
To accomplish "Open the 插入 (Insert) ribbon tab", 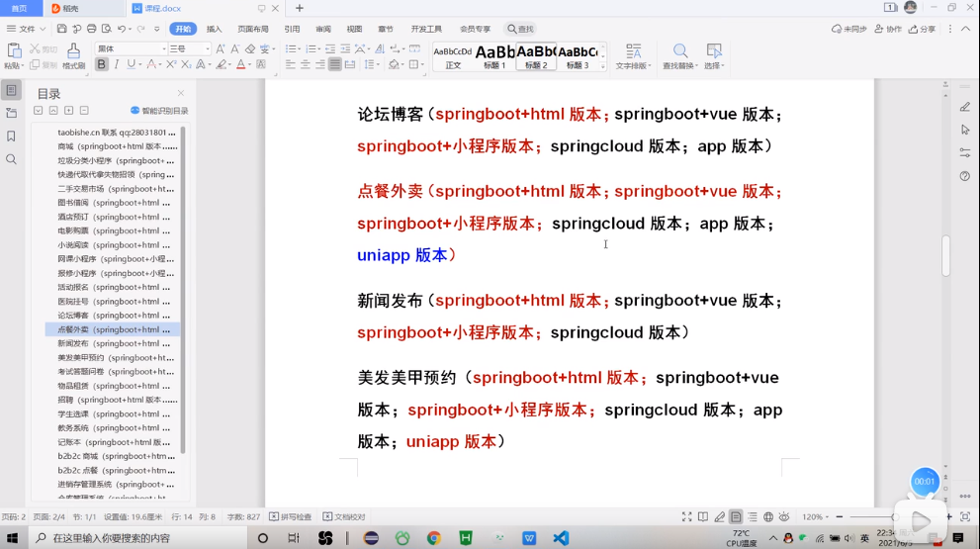I will tap(214, 30).
